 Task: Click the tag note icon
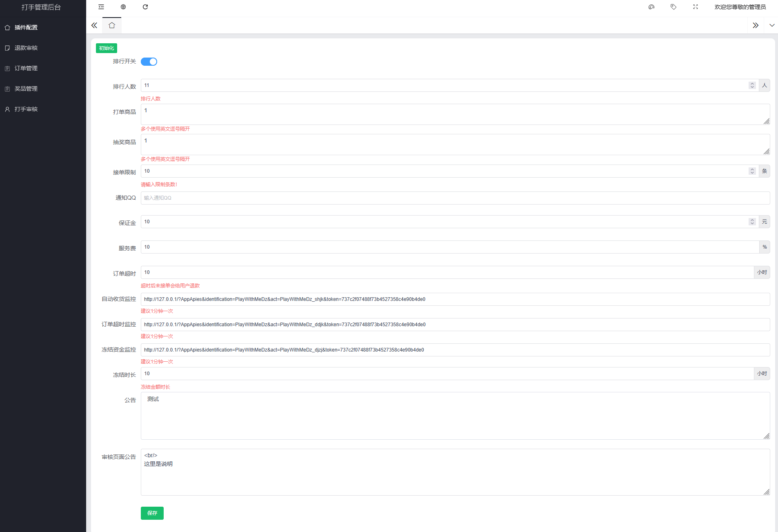[x=674, y=7]
